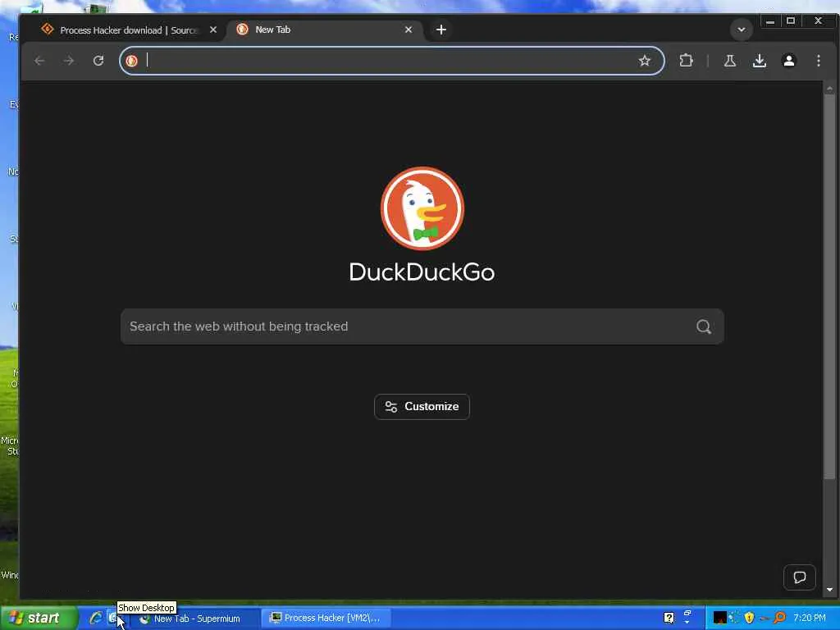Go back with the back arrow
This screenshot has width=840, height=630.
[39, 61]
